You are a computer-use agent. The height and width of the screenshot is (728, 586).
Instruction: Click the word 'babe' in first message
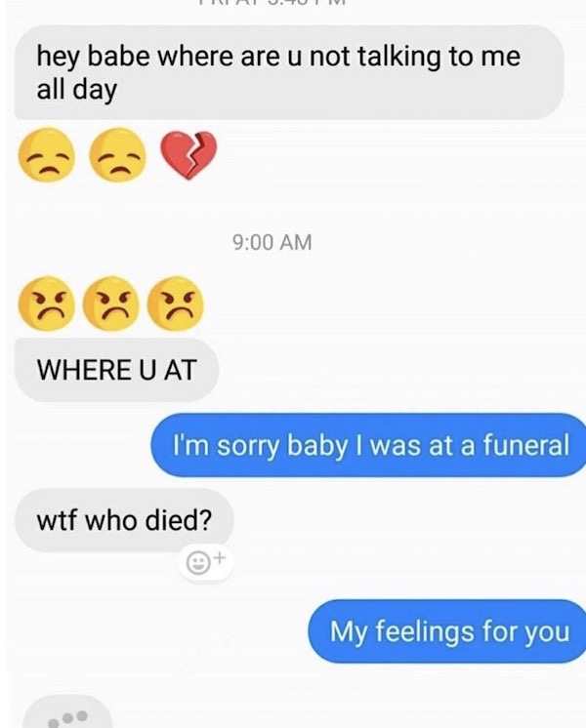tap(119, 57)
